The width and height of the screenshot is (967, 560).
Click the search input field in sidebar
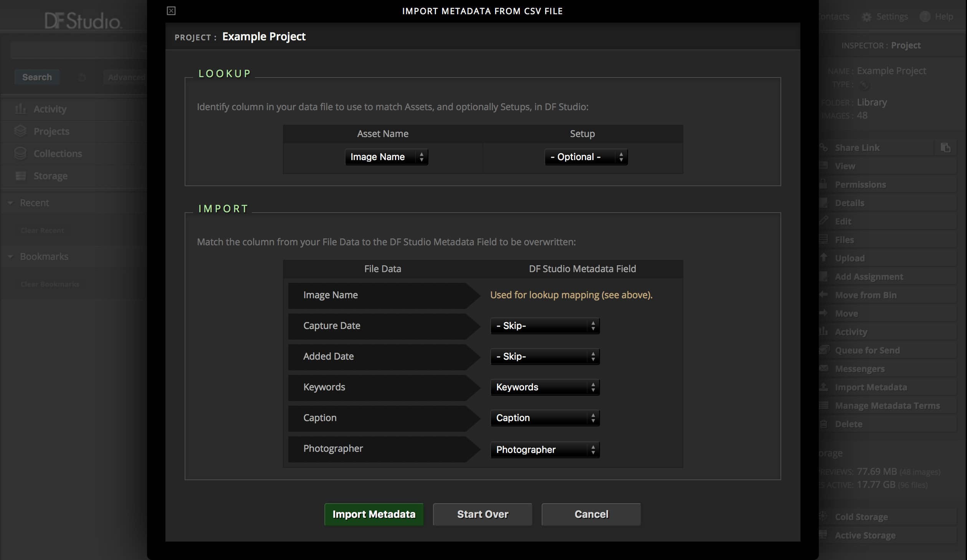(73, 50)
